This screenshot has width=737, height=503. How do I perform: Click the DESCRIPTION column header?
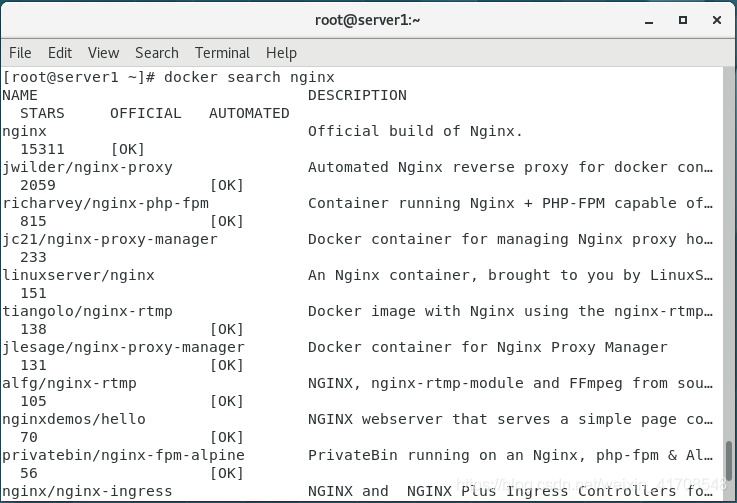pos(357,95)
